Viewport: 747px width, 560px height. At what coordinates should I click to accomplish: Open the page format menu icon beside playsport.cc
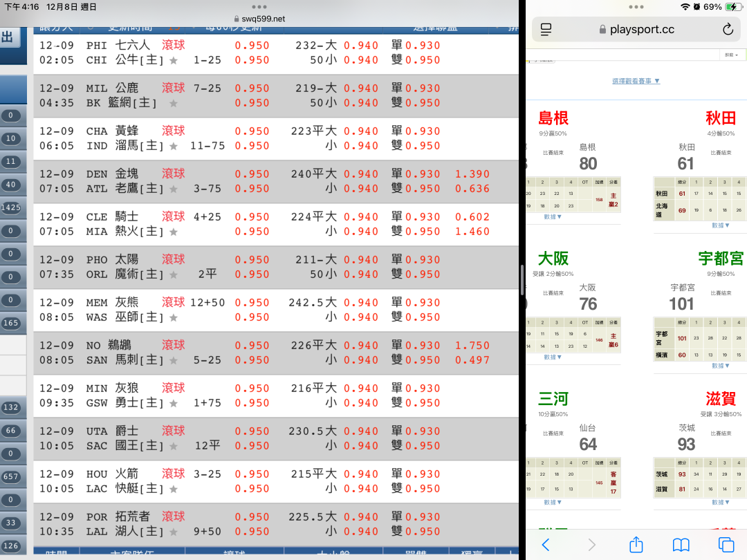(546, 29)
